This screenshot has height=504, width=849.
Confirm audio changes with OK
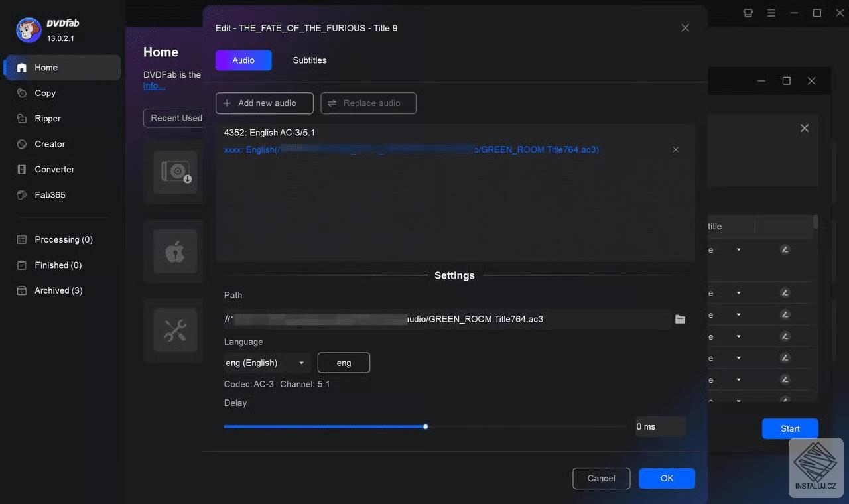[666, 478]
